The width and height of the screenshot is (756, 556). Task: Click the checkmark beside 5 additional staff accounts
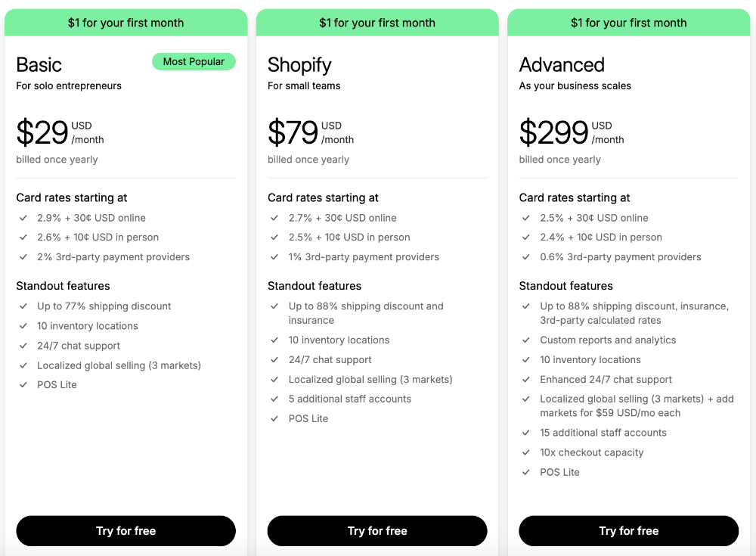tap(275, 399)
